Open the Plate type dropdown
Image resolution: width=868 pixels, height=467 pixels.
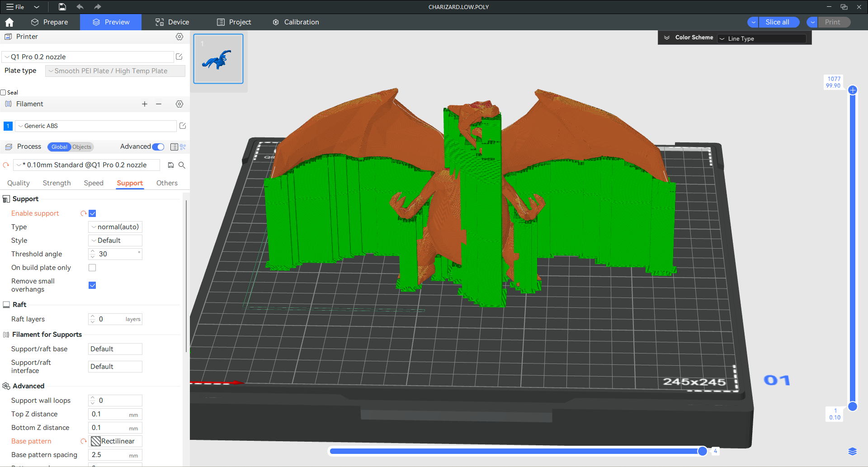tap(115, 71)
